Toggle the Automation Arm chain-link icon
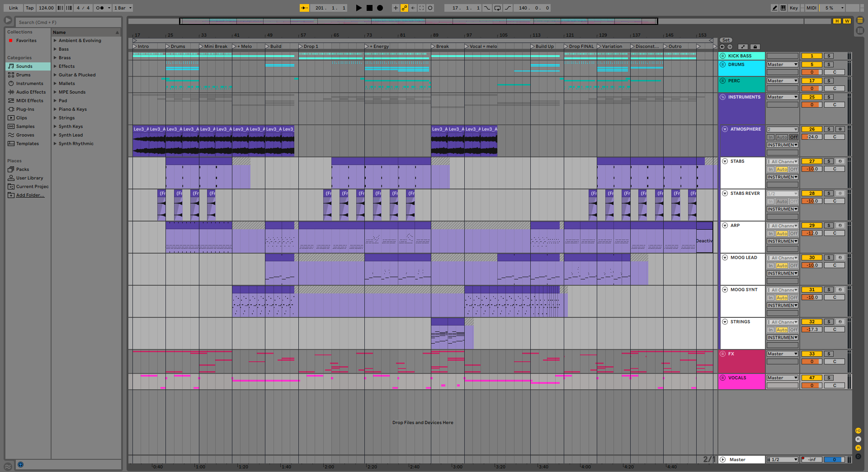Image resolution: width=868 pixels, height=472 pixels. point(404,8)
